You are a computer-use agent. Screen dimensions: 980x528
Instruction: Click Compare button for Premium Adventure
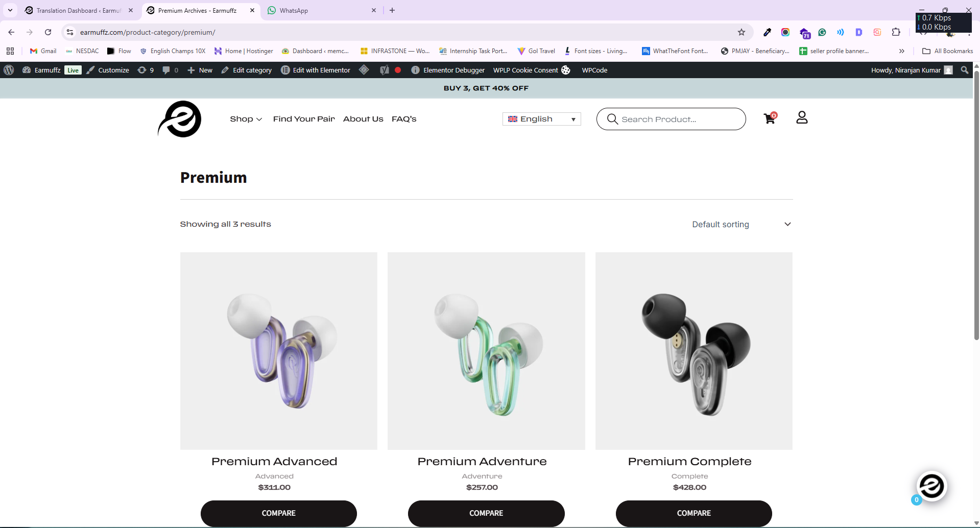486,513
